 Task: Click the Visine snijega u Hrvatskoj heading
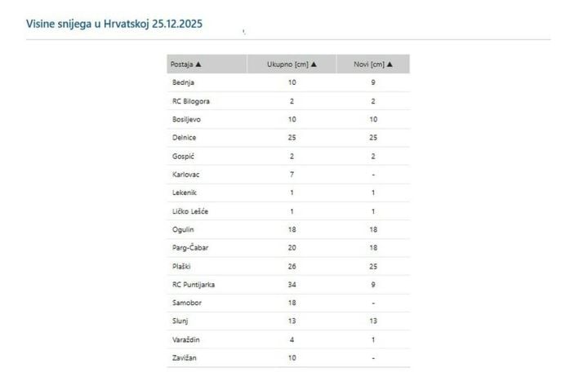115,24
